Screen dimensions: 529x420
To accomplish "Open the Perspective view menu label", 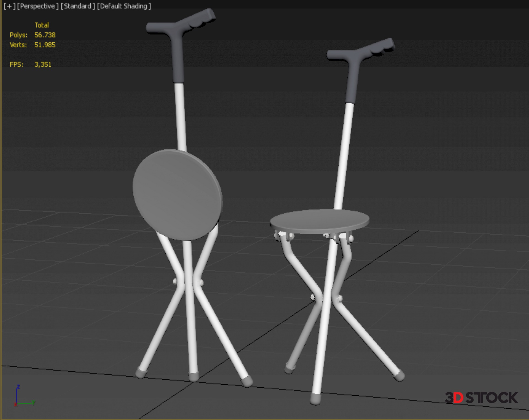I will click(x=38, y=6).
